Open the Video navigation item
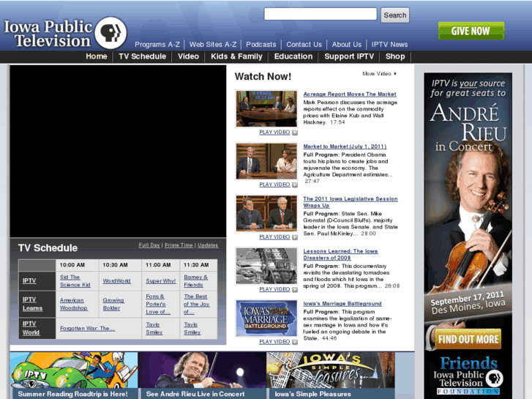Image resolution: width=532 pixels, height=399 pixels. tap(188, 56)
